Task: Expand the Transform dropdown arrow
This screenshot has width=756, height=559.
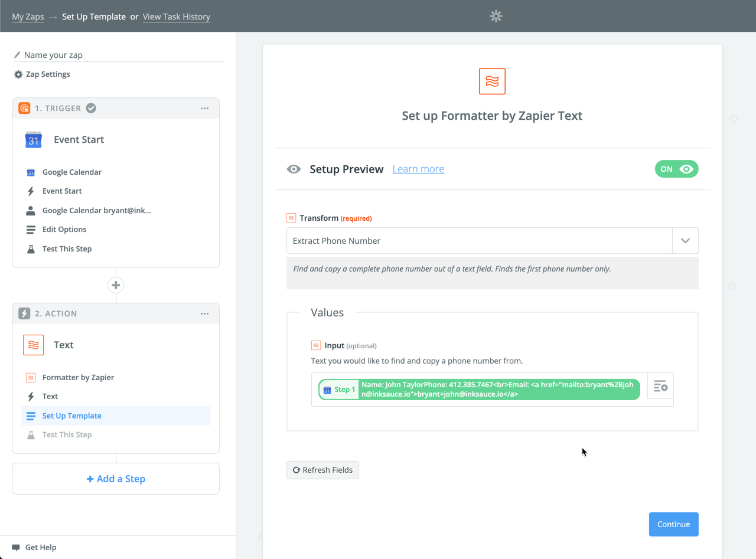Action: [685, 241]
